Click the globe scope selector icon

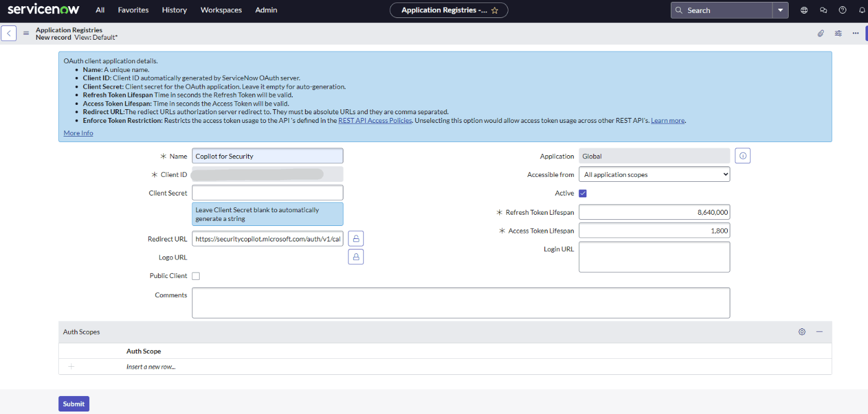tap(804, 10)
